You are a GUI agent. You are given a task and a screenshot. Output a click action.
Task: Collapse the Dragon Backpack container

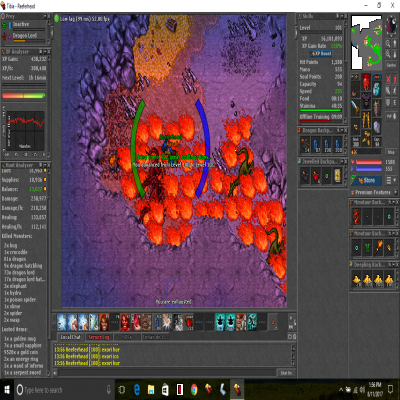coord(342,130)
